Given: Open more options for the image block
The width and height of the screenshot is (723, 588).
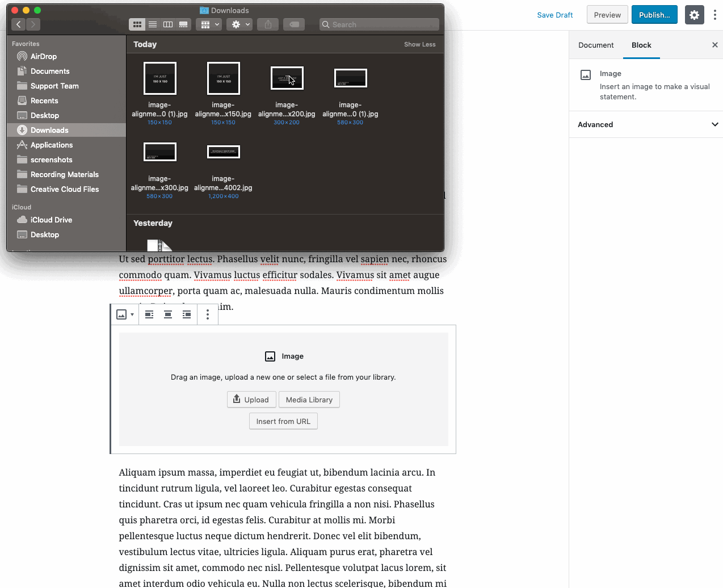Looking at the screenshot, I should point(207,314).
